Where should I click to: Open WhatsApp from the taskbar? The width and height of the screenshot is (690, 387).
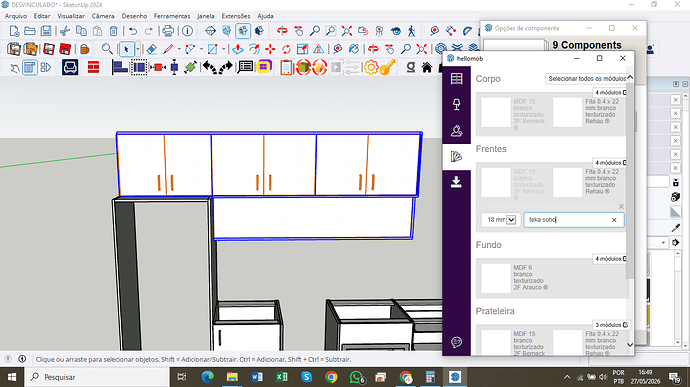click(x=356, y=377)
